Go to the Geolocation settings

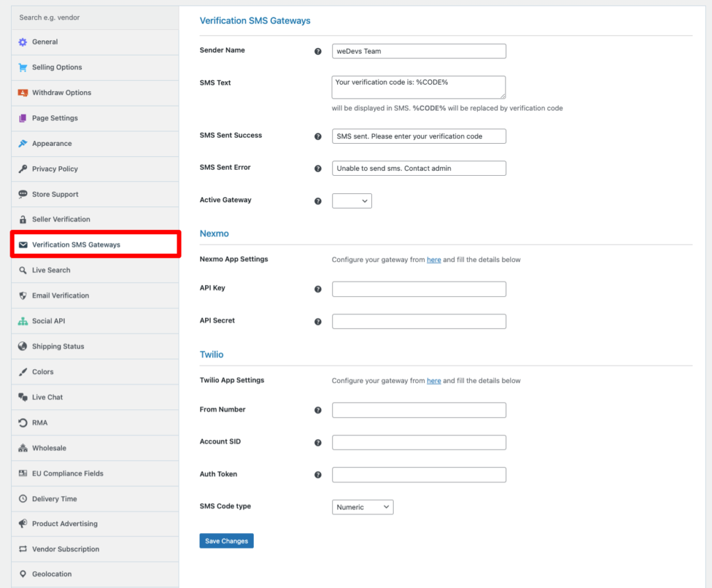[95, 574]
